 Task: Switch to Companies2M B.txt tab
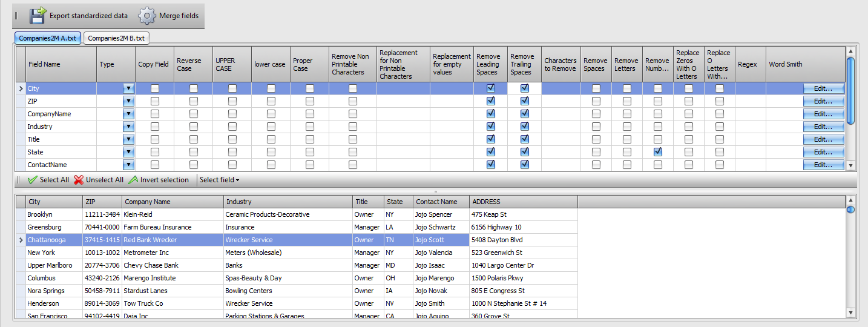point(116,38)
